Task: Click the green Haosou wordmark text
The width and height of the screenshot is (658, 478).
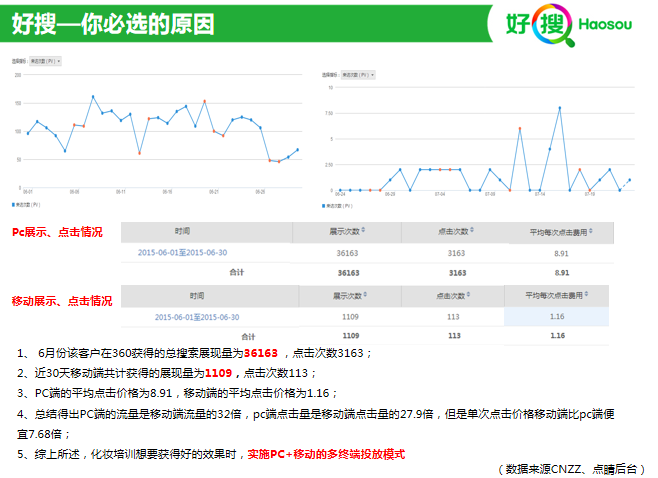Action: pyautogui.click(x=605, y=24)
